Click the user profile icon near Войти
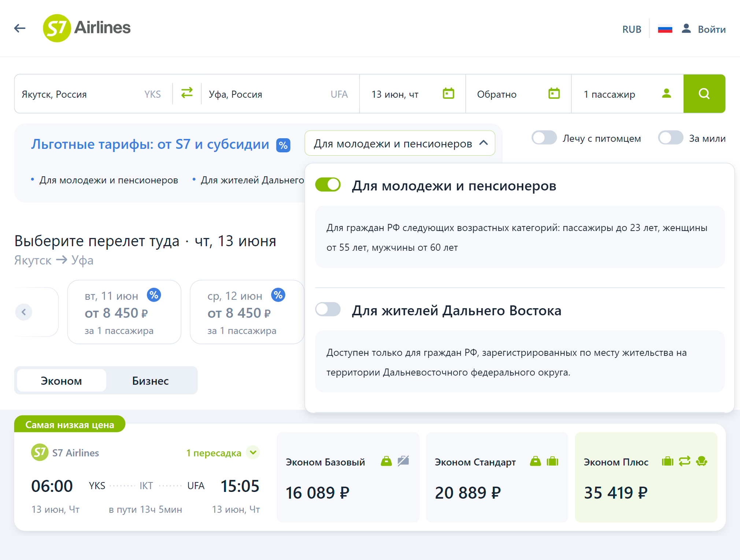740x560 pixels. coord(686,29)
